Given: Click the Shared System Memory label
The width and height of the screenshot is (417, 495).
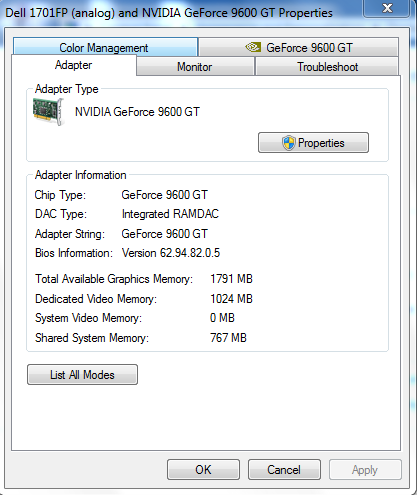Looking at the screenshot, I should click(x=92, y=338).
